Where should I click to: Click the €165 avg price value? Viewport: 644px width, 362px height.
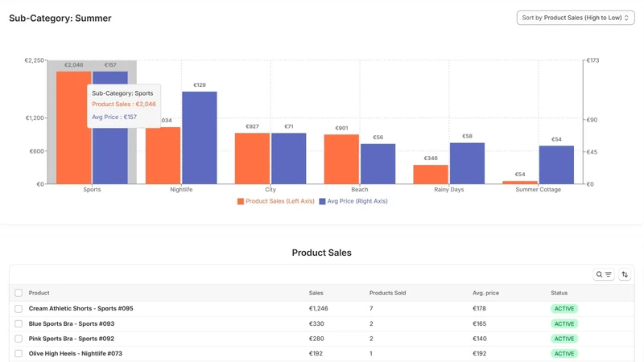479,323
